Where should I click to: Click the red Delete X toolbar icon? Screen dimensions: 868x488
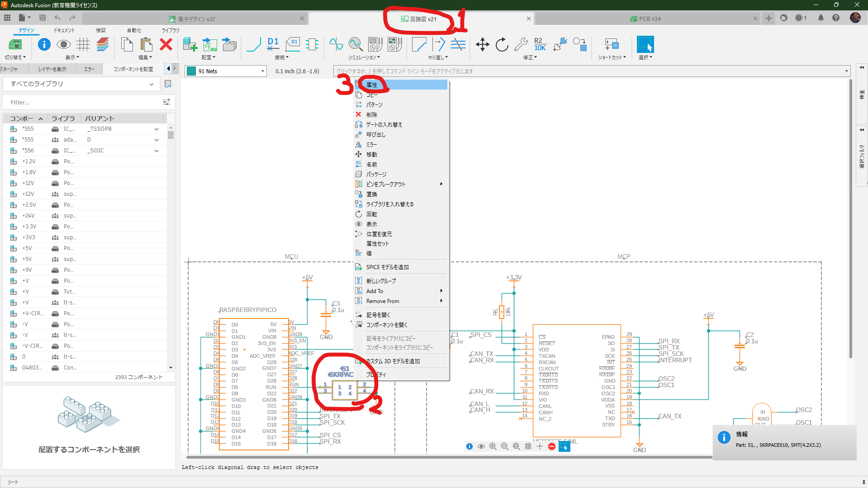click(166, 44)
